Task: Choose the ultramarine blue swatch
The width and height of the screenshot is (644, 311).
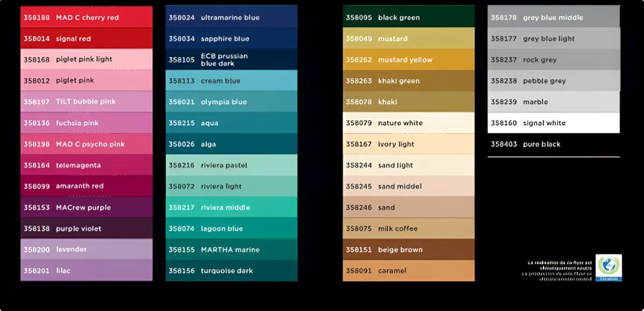Action: click(231, 17)
